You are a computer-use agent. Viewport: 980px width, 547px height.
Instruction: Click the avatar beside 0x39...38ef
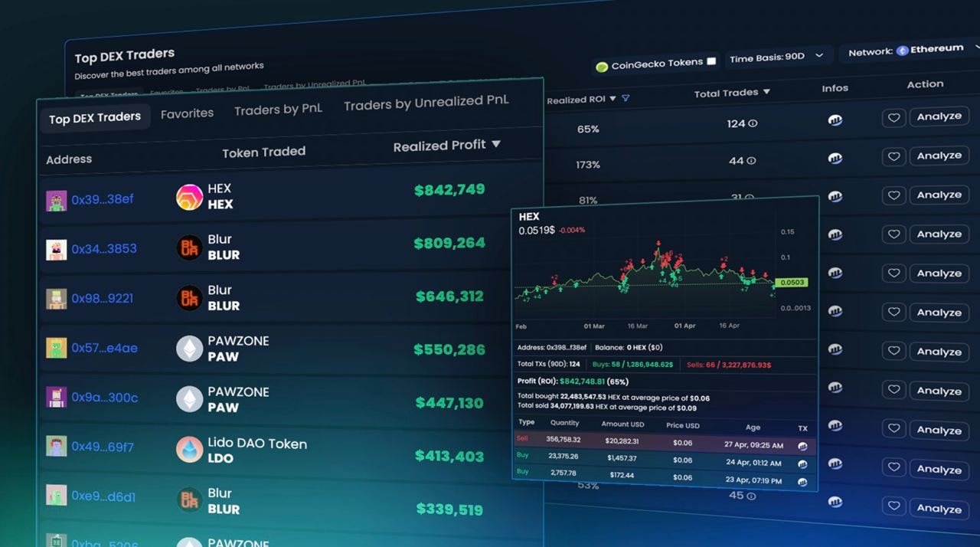point(56,201)
